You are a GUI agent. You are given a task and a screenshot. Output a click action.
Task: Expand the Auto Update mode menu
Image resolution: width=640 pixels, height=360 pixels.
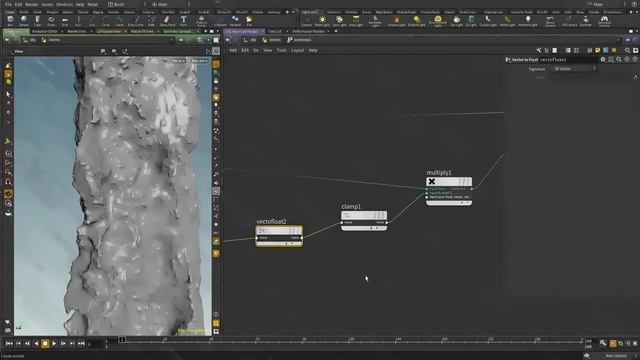click(616, 356)
